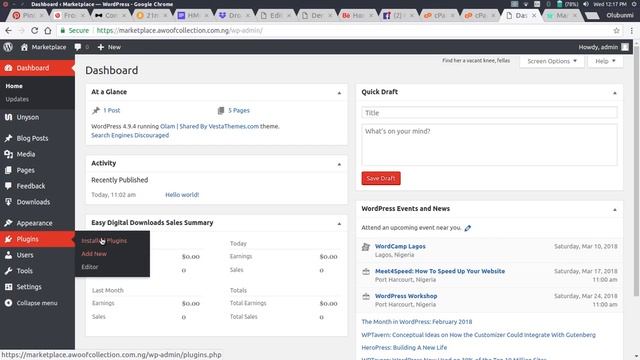The height and width of the screenshot is (360, 640).
Task: Click the browser back arrow
Action: (8, 31)
